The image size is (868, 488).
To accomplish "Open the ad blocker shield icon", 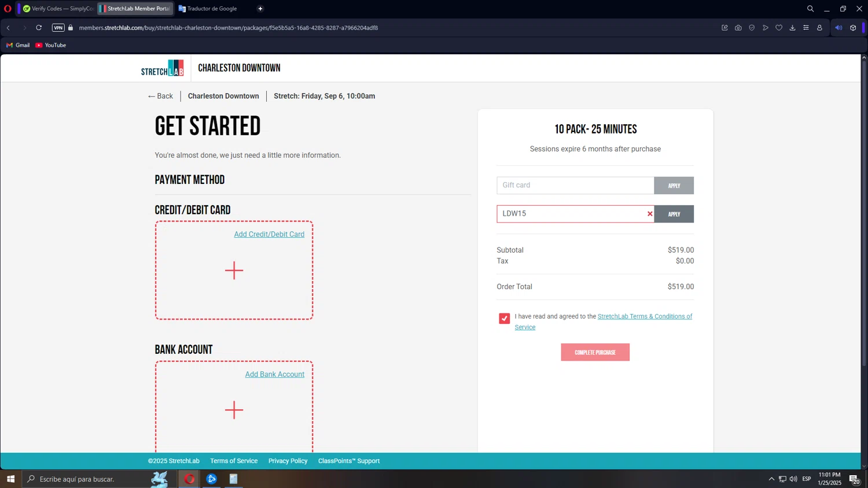I will pyautogui.click(x=752, y=28).
